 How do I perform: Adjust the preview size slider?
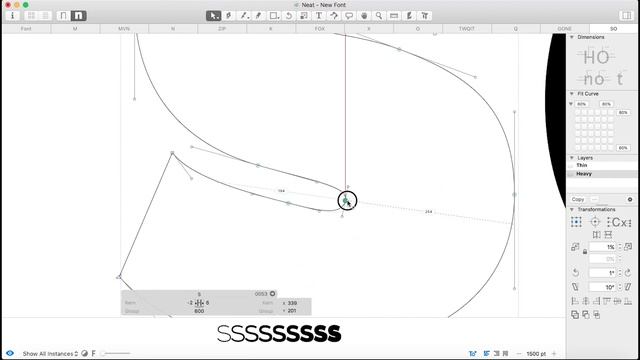click(x=116, y=353)
